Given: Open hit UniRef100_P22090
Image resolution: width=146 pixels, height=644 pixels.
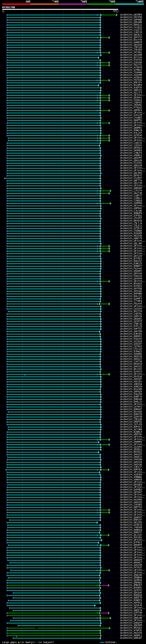Looking at the screenshot, I should [131, 163].
